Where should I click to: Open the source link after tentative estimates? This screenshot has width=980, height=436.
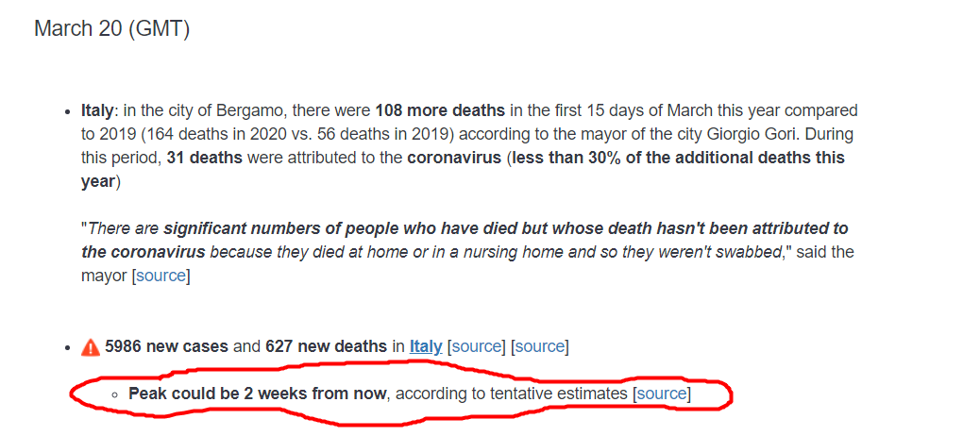click(662, 394)
